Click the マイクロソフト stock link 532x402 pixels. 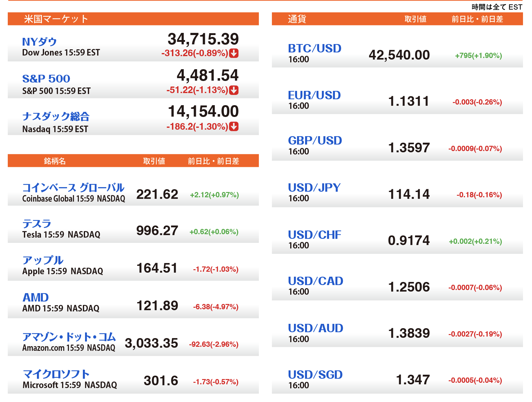[x=56, y=374]
